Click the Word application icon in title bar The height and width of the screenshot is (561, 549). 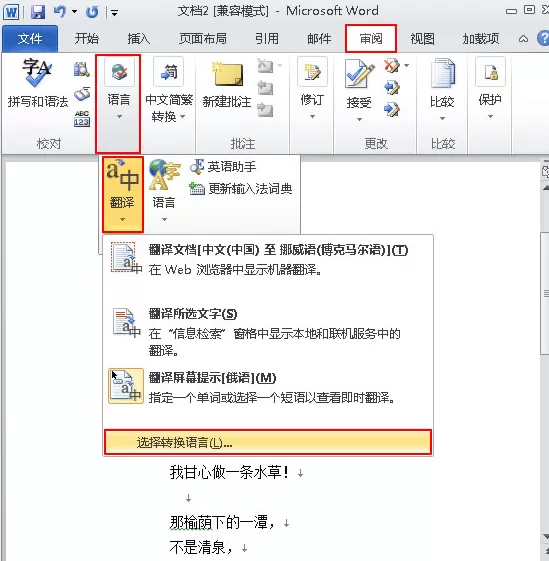click(11, 12)
